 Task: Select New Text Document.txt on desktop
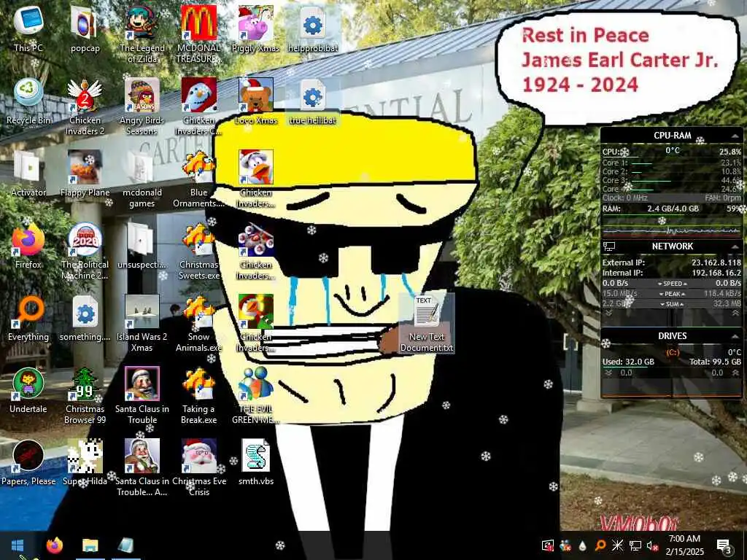pyautogui.click(x=426, y=324)
